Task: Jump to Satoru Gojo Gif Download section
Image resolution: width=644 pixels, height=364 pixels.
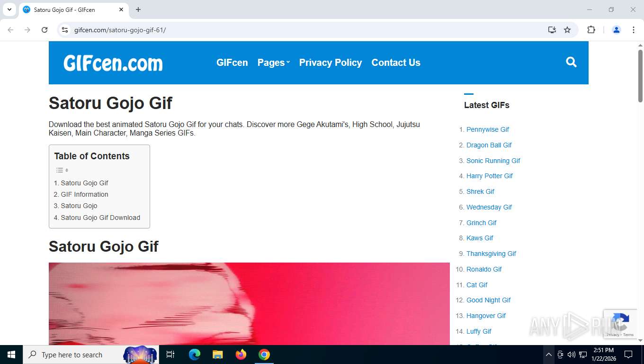Action: click(x=97, y=218)
